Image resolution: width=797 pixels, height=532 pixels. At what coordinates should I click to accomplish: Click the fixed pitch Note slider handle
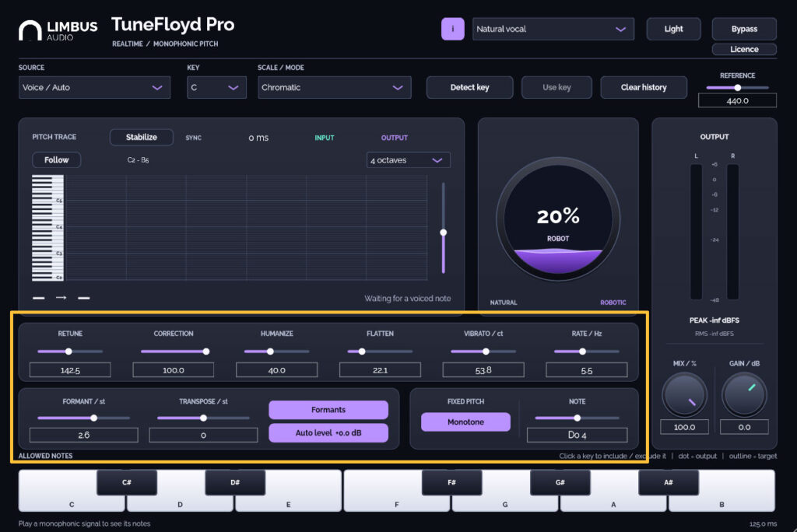pyautogui.click(x=577, y=418)
